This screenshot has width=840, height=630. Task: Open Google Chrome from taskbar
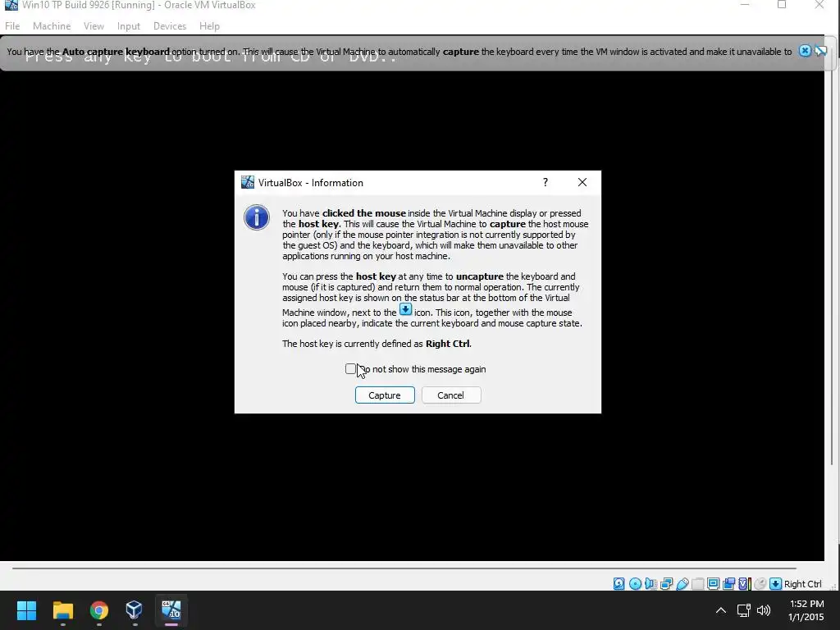point(99,610)
